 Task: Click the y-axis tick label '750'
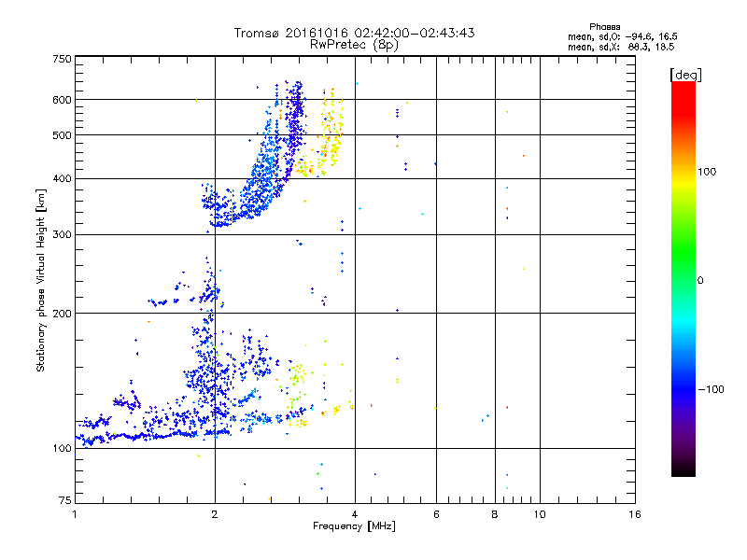point(62,59)
